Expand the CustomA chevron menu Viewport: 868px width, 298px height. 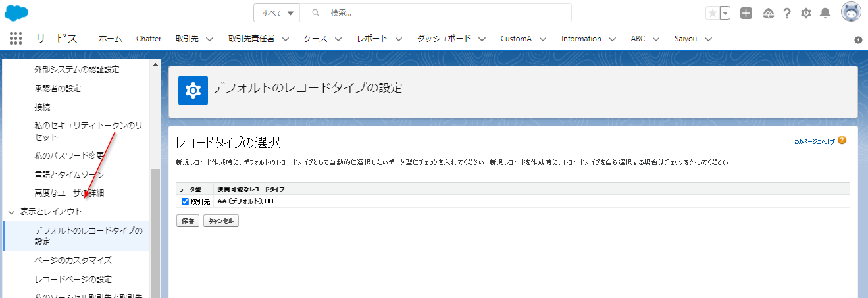click(x=543, y=39)
